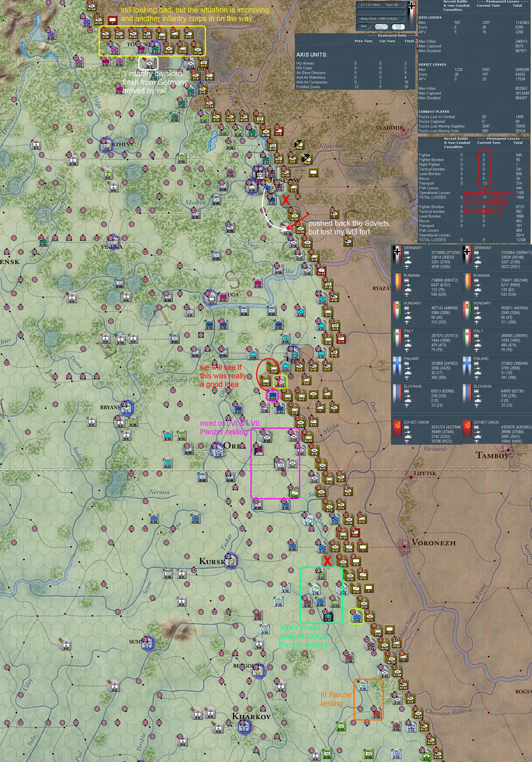Select the red 4-50 III Panzer counter
Viewport: 532px width, 762px height.
click(377, 713)
